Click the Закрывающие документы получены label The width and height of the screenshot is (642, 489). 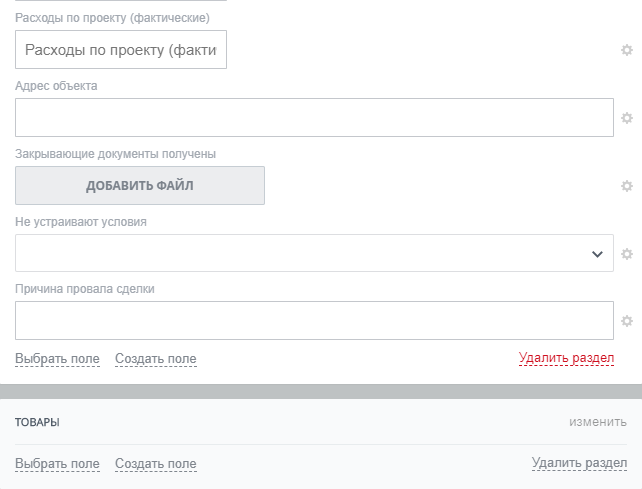[x=116, y=154]
